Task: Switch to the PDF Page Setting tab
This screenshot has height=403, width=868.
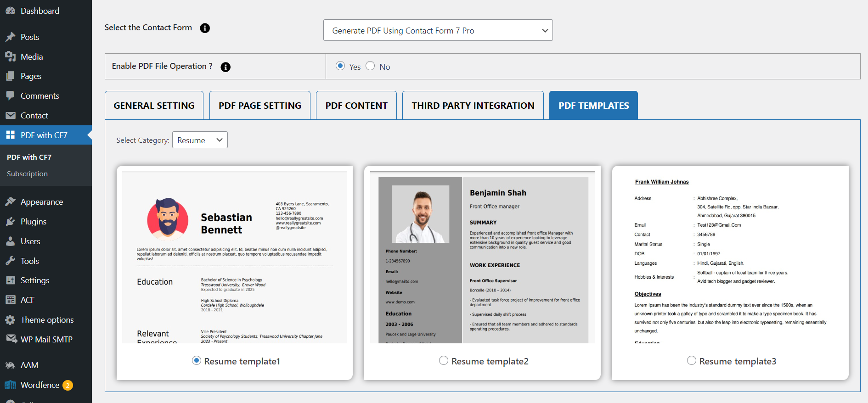Action: [260, 106]
